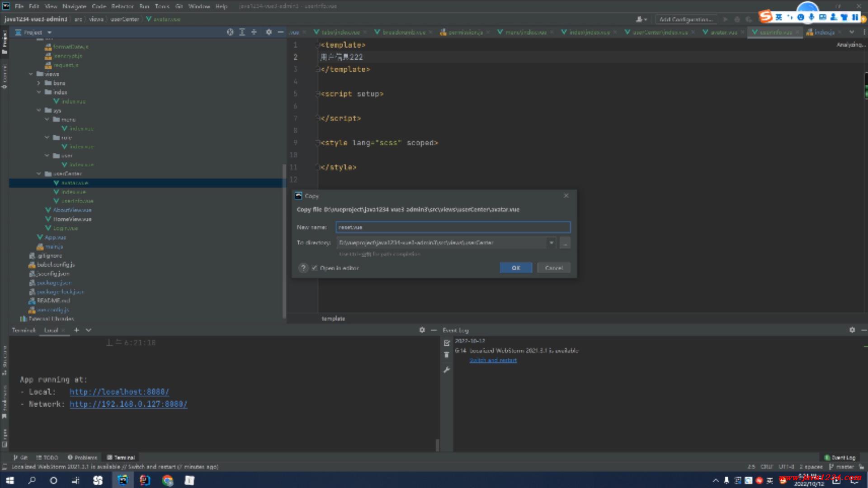Open Chrome from the taskbar

(x=167, y=480)
